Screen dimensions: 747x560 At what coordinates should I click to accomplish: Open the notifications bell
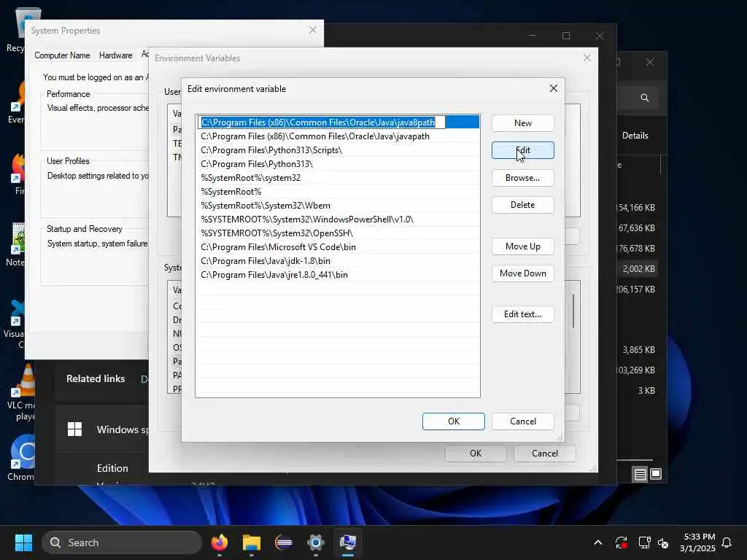[x=727, y=542]
